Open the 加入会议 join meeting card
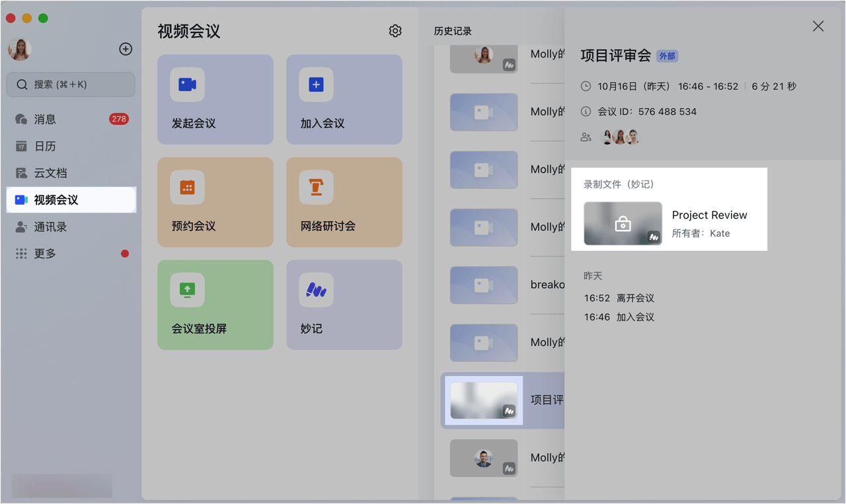The width and height of the screenshot is (846, 504). coord(344,99)
